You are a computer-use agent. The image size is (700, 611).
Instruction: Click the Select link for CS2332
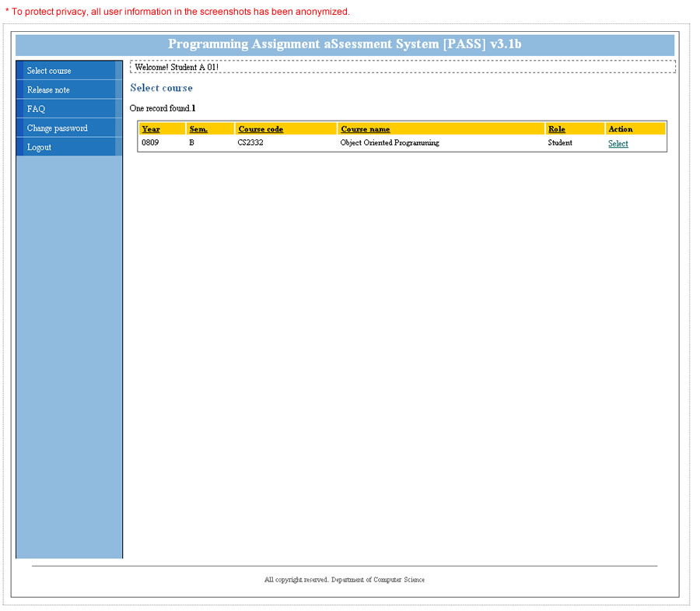click(618, 144)
